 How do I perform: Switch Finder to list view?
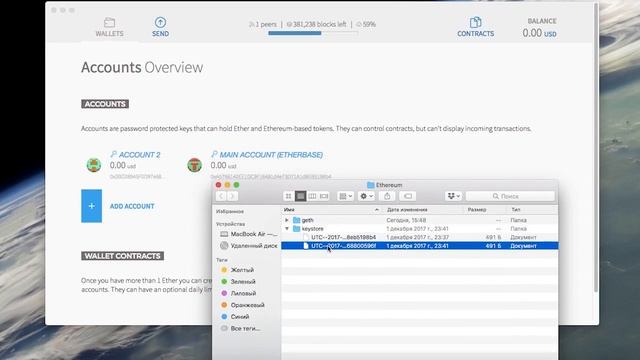300,196
